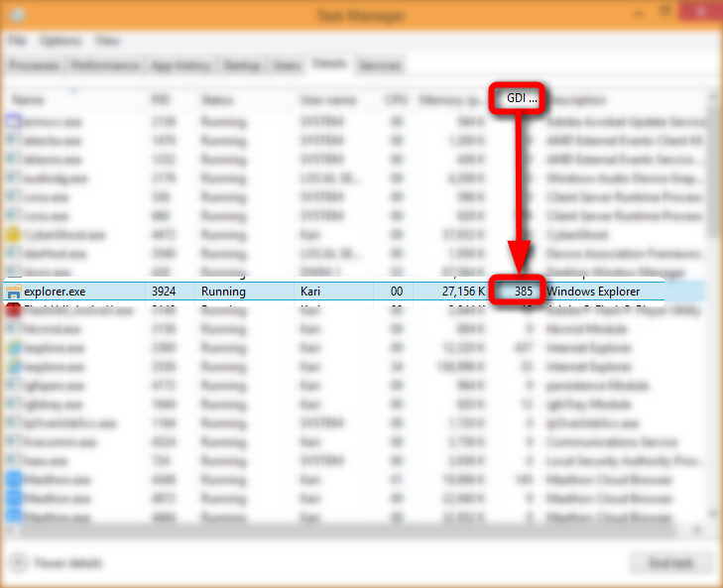Click the Windows Explorer description
Image resolution: width=723 pixels, height=588 pixels.
tap(593, 292)
